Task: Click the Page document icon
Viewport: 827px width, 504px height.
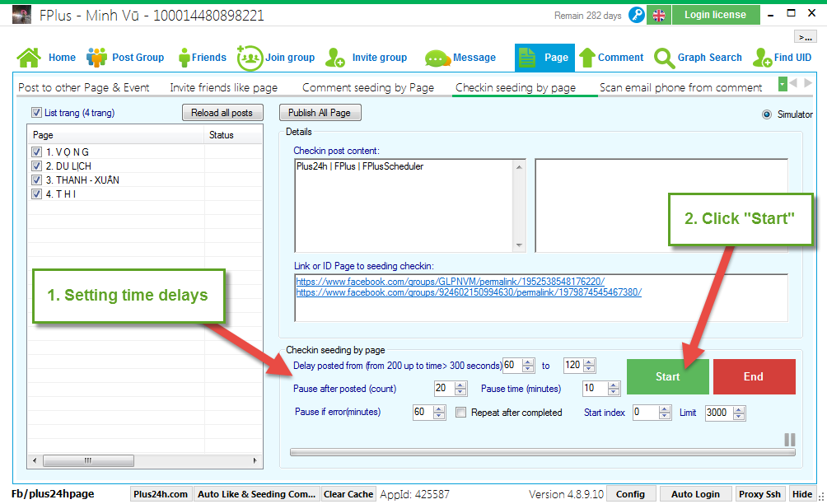Action: [526, 58]
